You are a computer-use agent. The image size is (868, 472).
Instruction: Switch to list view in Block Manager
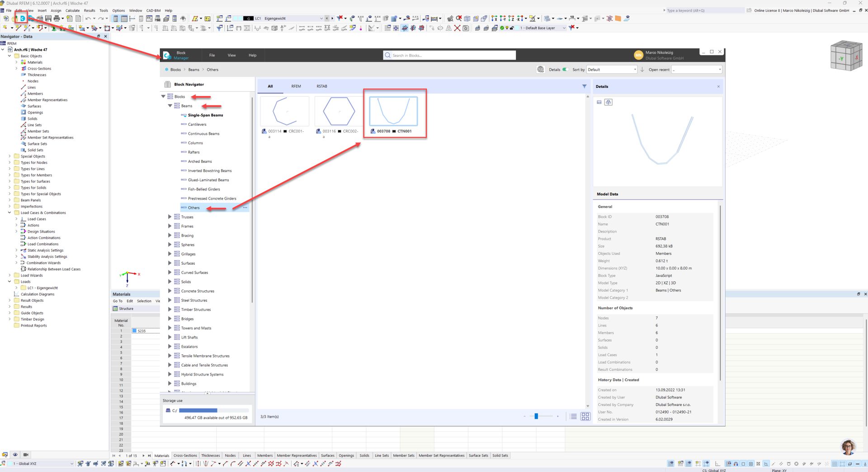[x=573, y=416]
